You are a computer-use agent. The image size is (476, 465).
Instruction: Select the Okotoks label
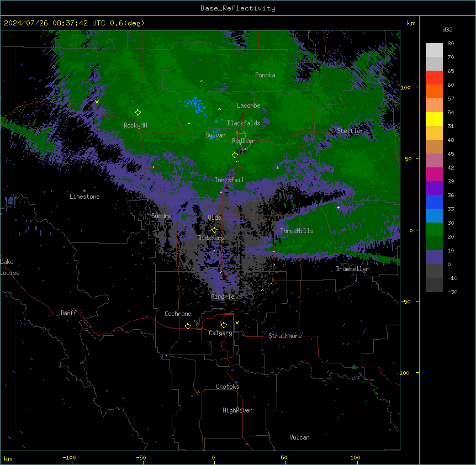228,387
